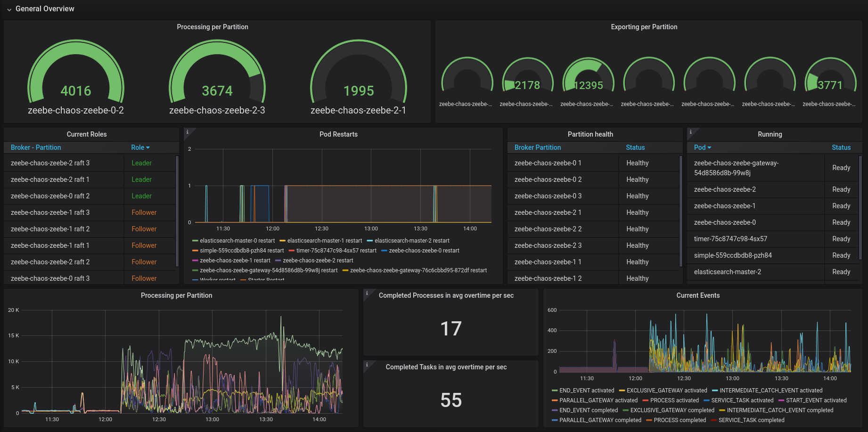
Task: Sort by Broker - Partition column header
Action: click(x=36, y=147)
